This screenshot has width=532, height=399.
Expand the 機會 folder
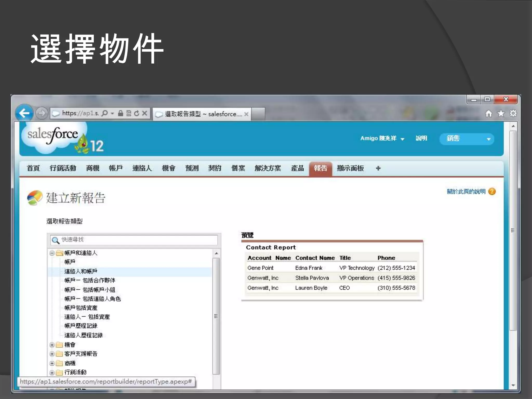(52, 345)
